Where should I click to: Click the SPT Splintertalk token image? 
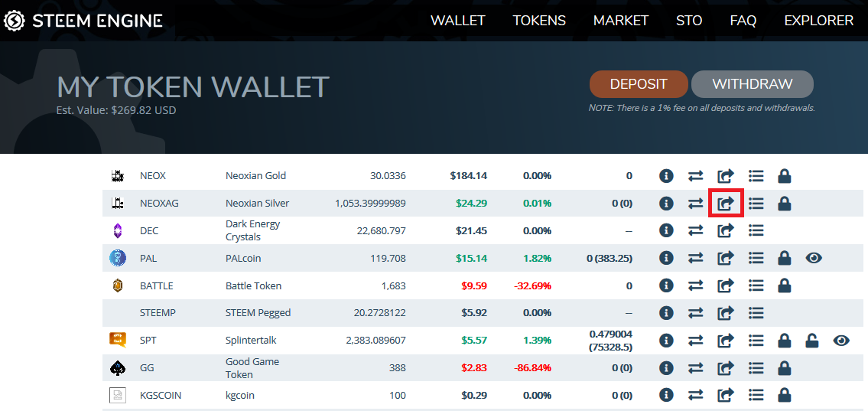117,340
